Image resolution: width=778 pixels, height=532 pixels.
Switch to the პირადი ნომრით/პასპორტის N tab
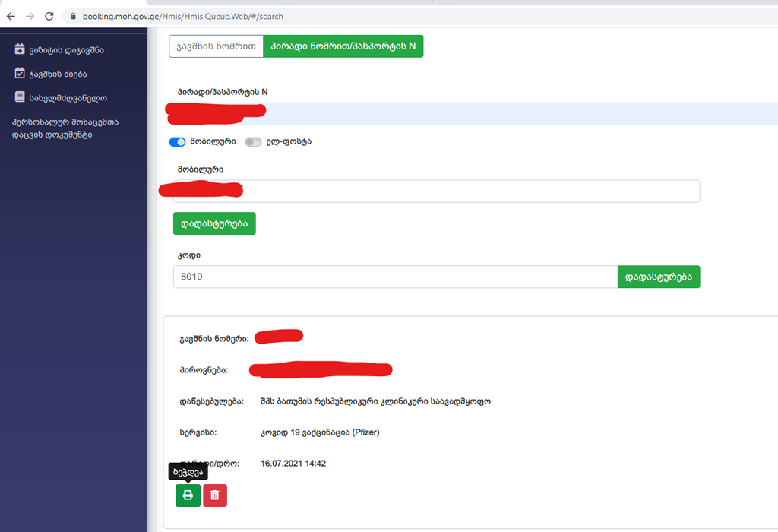pyautogui.click(x=343, y=46)
